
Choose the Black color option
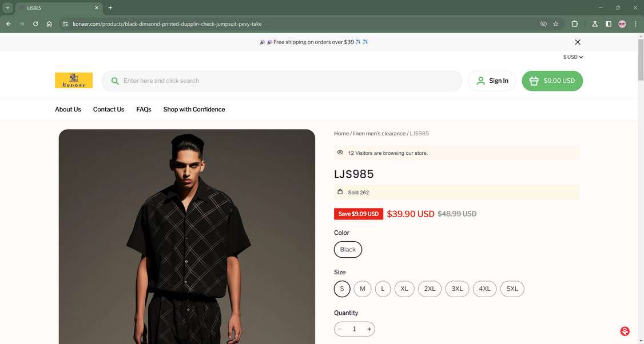point(348,249)
